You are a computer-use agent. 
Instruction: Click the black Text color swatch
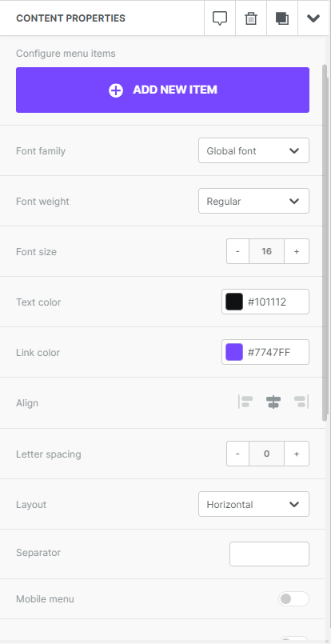click(234, 302)
